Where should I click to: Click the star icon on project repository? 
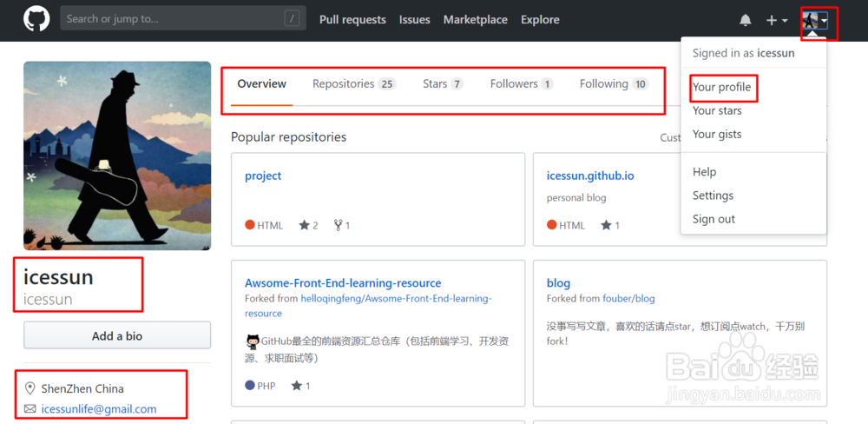tap(305, 225)
